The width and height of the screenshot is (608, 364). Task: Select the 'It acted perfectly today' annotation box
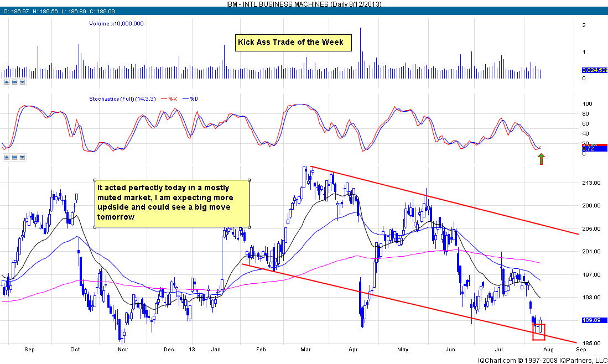coord(172,202)
